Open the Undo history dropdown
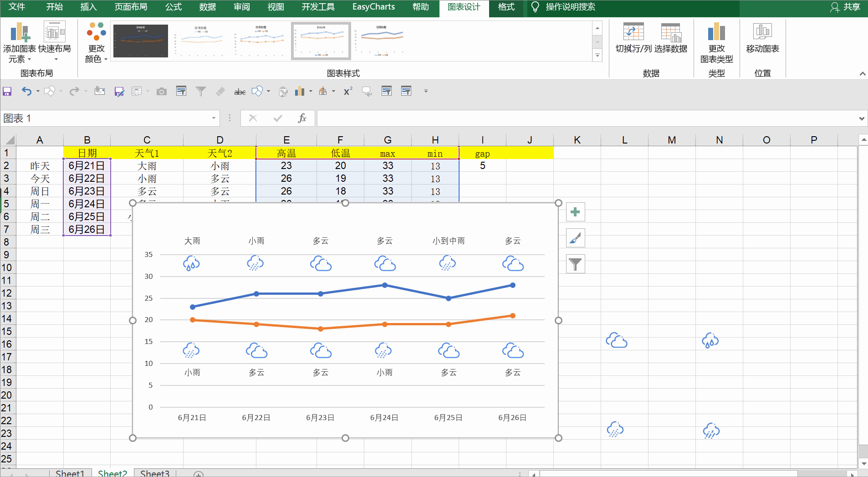Viewport: 868px width, 477px height. 38,92
